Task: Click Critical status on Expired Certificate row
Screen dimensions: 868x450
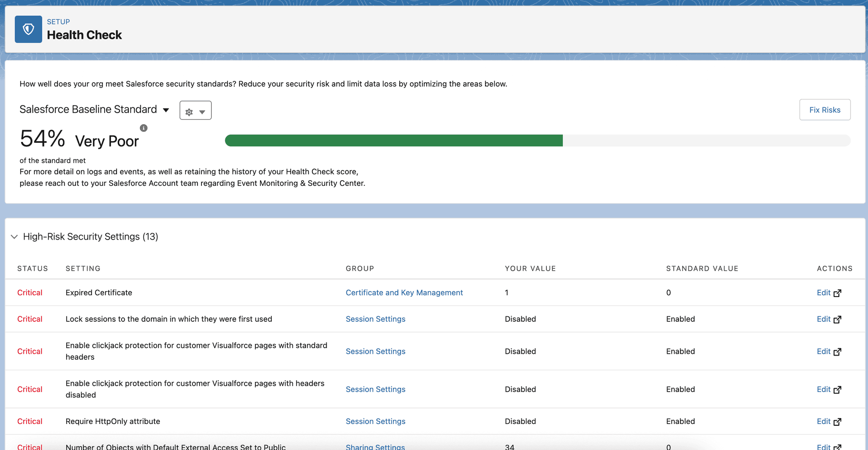Action: pyautogui.click(x=30, y=293)
